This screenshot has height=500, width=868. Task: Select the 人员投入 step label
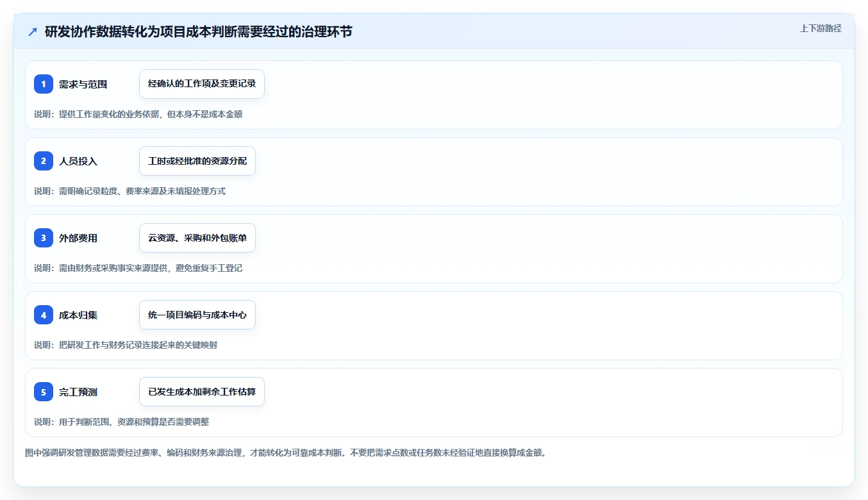pyautogui.click(x=78, y=161)
